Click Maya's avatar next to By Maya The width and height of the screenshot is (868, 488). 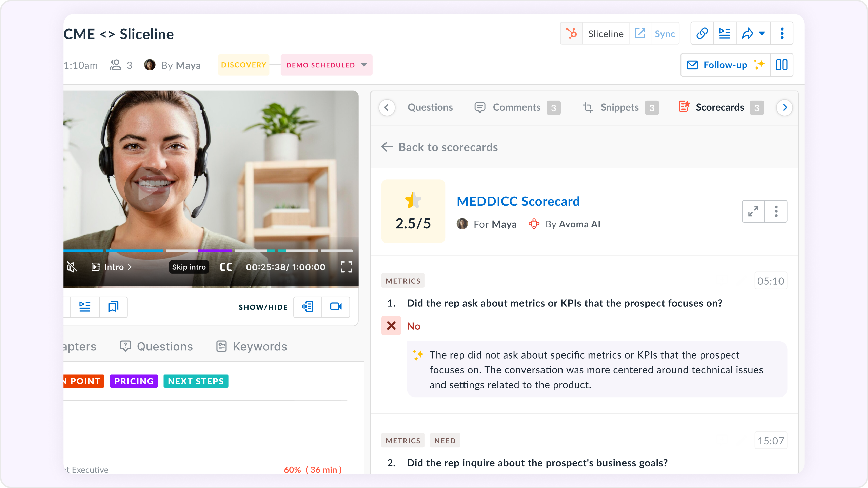150,65
